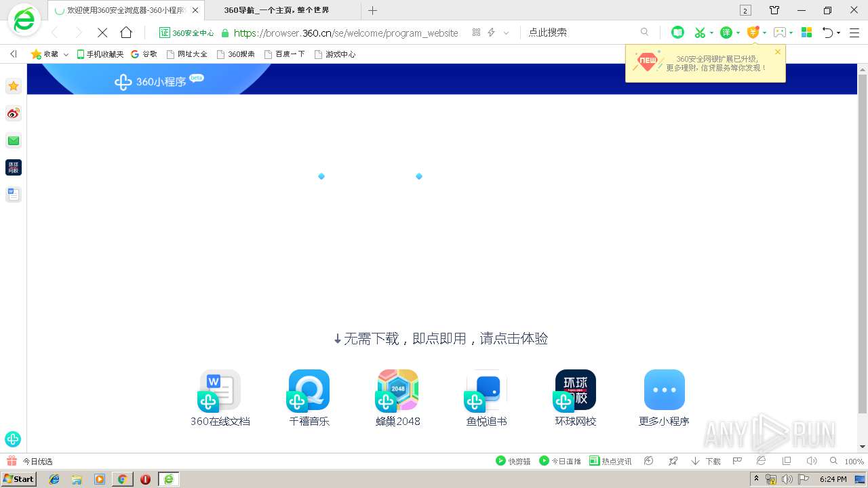Screen dimensions: 868x488
Task: Toggle IE compatibility mode in status bar
Action: coord(761,461)
